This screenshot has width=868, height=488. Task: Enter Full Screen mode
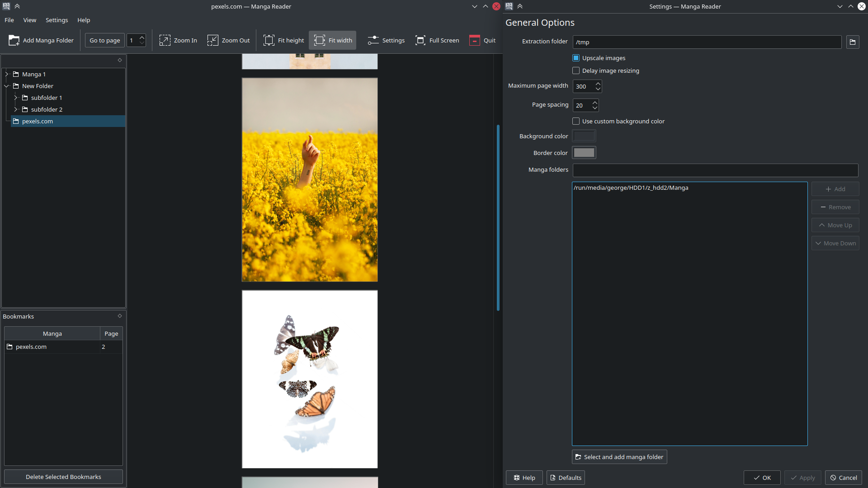(x=437, y=41)
